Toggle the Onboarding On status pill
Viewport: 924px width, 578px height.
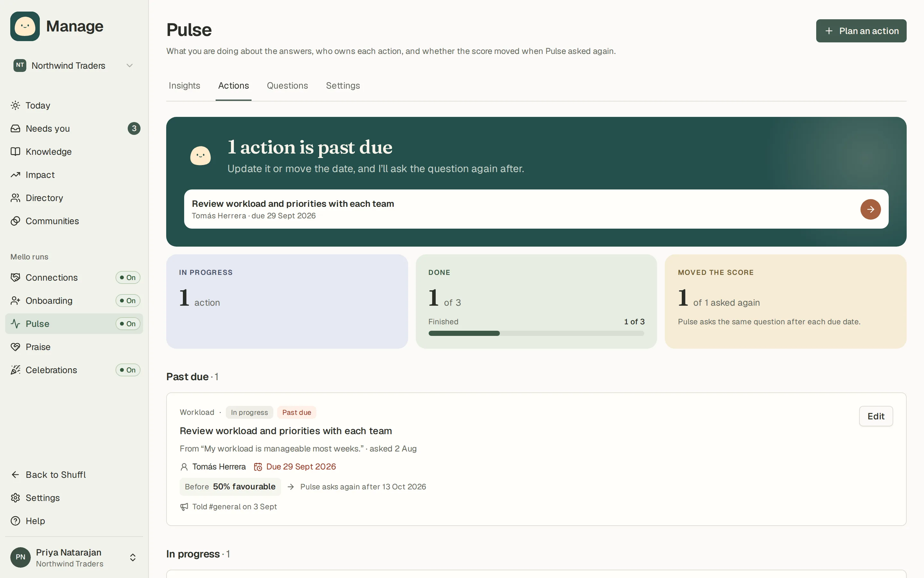click(x=128, y=301)
